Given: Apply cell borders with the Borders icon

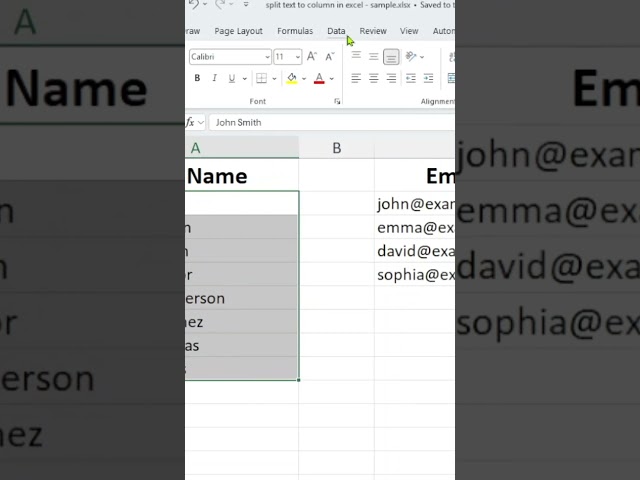Looking at the screenshot, I should [x=261, y=78].
